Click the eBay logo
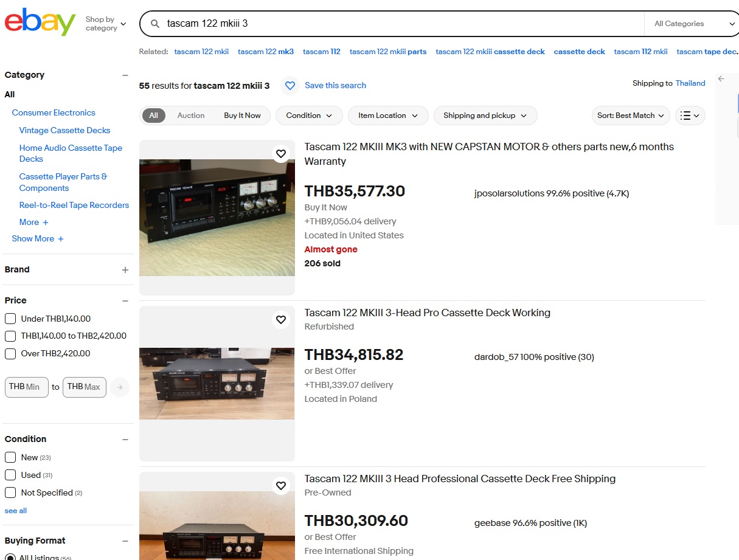739x560 pixels. click(x=40, y=22)
